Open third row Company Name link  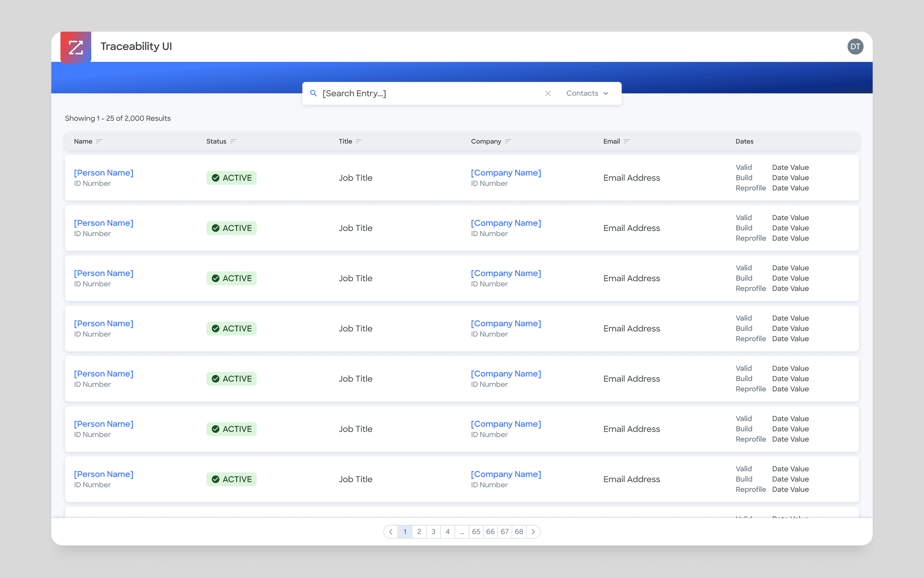(506, 273)
